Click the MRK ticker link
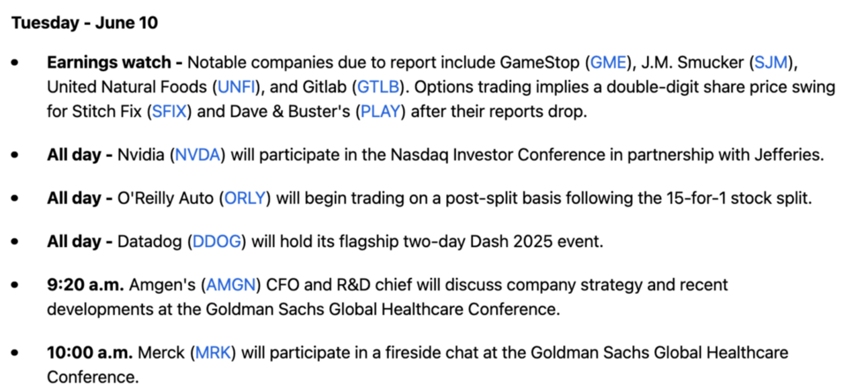 (213, 352)
